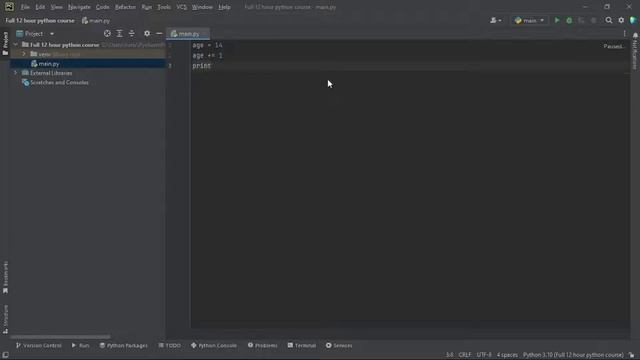
Task: Open the Edit menu
Action: click(x=40, y=7)
